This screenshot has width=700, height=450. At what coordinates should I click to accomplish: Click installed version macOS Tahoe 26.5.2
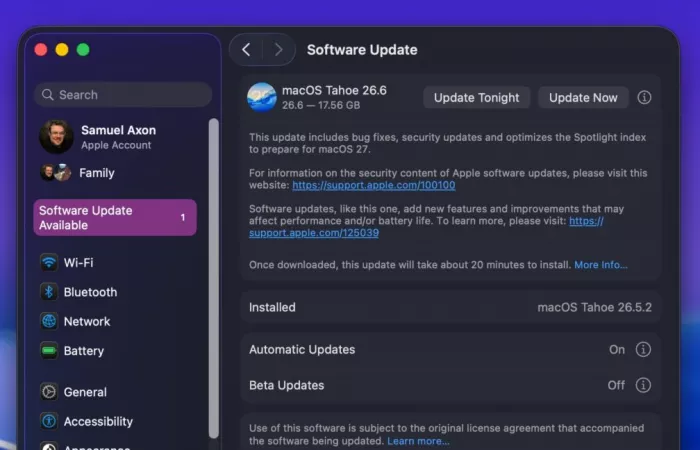(594, 307)
